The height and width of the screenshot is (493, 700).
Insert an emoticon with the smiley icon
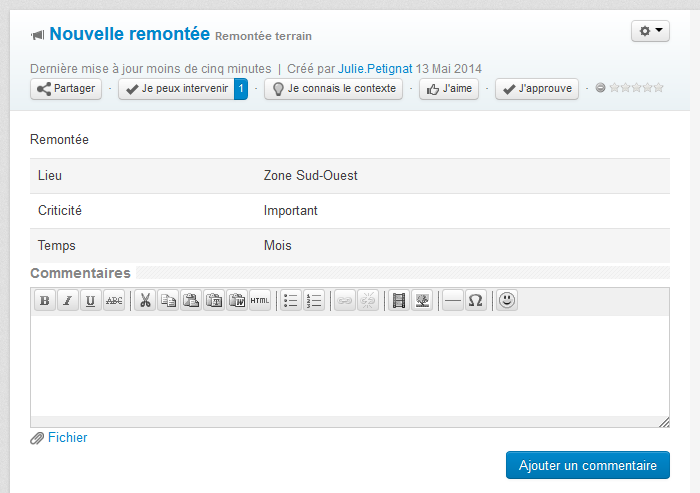coord(508,300)
